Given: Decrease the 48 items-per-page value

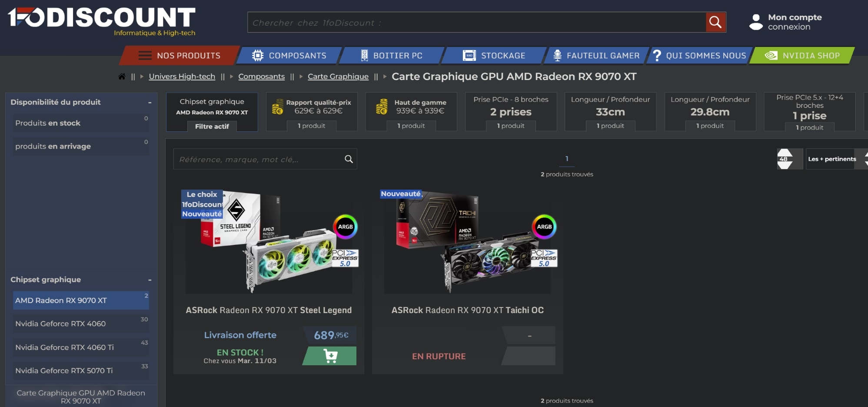Looking at the screenshot, I should (x=785, y=166).
